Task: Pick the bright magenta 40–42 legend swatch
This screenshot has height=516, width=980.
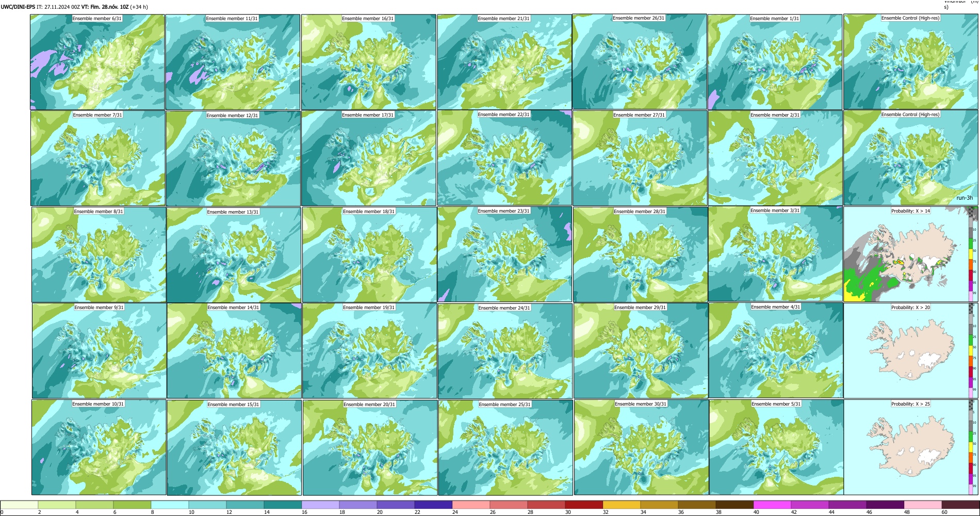Action: 772,505
